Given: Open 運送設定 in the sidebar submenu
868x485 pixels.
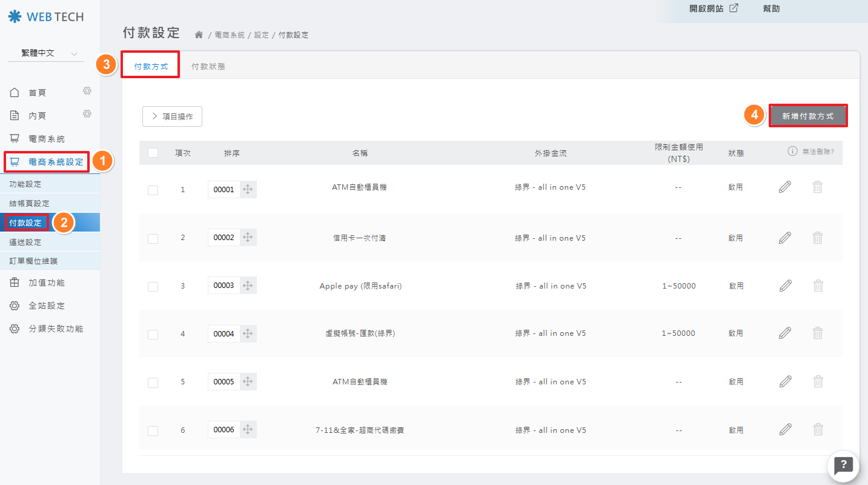Looking at the screenshot, I should coord(25,242).
